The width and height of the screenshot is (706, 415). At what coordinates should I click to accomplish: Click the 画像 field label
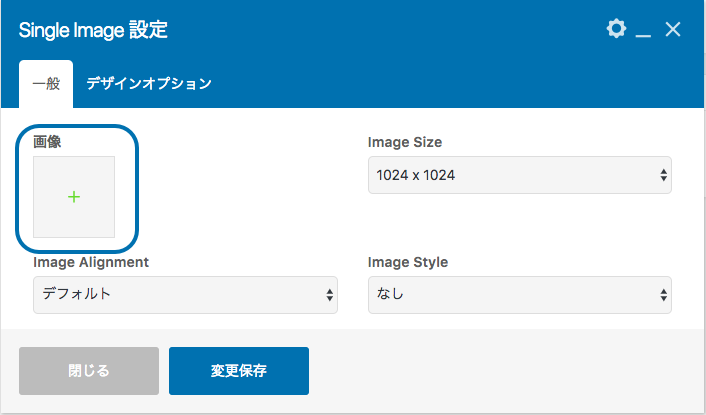click(47, 142)
